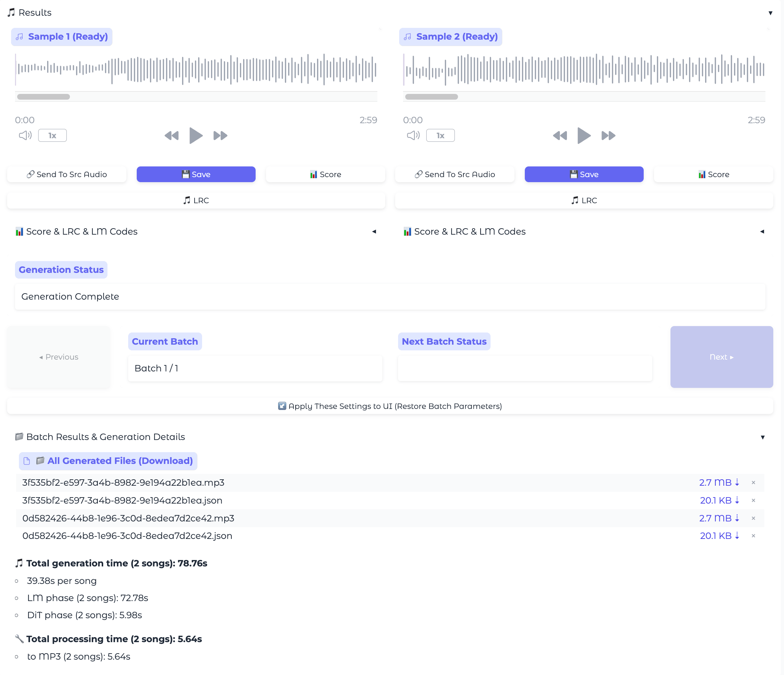
Task: Change Sample 1 playback speed 1x
Action: click(52, 135)
